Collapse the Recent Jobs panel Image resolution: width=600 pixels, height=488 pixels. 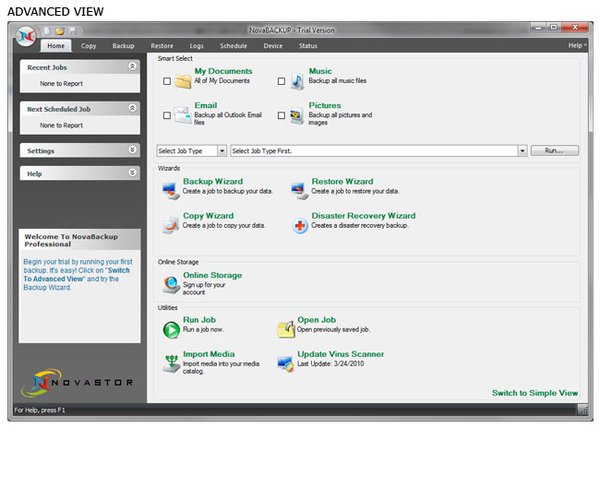point(132,66)
